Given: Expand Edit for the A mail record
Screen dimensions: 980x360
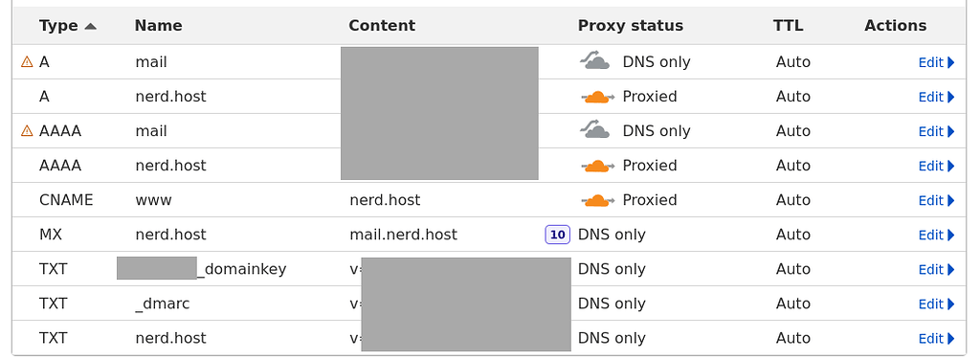Looking at the screenshot, I should point(936,62).
